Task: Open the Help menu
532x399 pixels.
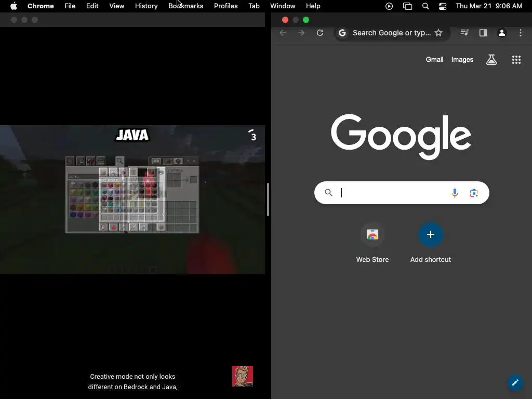Action: coord(313,6)
